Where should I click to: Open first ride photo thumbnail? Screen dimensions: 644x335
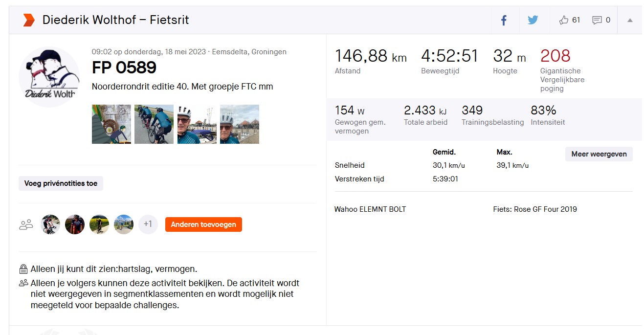tap(111, 124)
